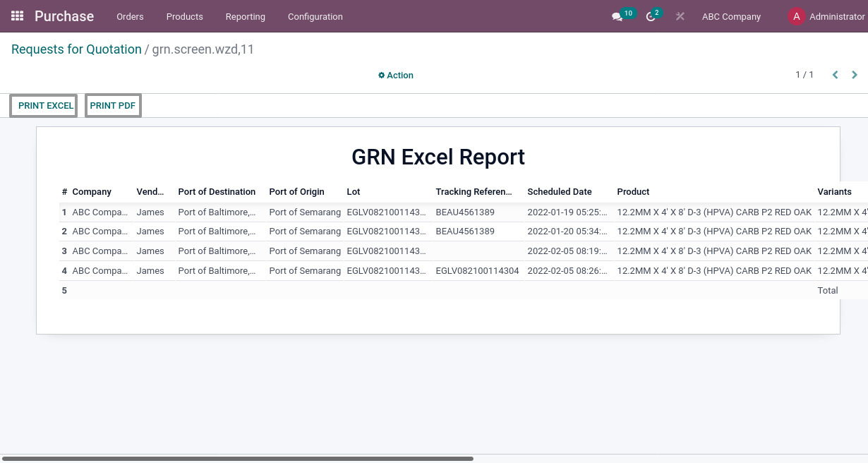Switch to the Orders menu
The width and height of the screenshot is (868, 463).
click(130, 16)
